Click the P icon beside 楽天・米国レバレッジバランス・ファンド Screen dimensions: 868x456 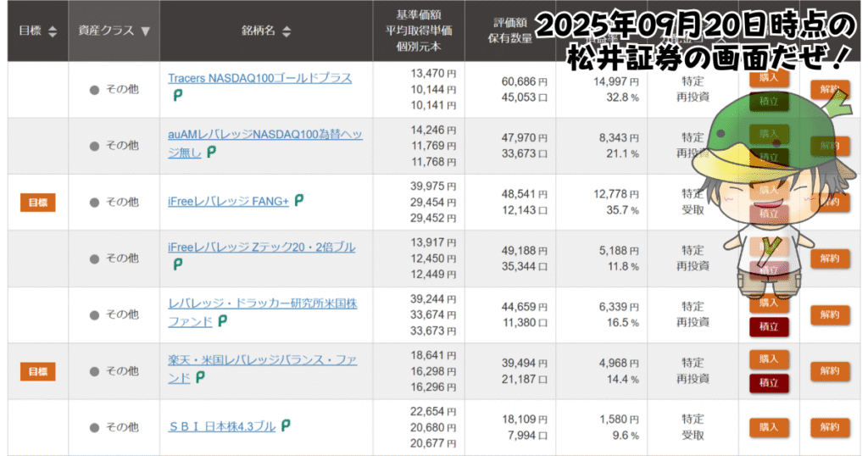(199, 378)
